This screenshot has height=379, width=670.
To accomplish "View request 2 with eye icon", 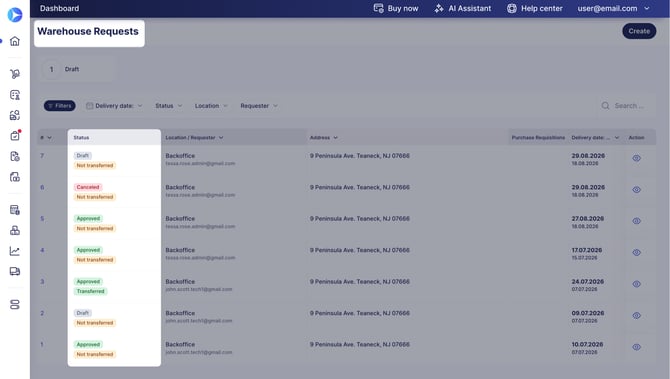I will point(636,315).
